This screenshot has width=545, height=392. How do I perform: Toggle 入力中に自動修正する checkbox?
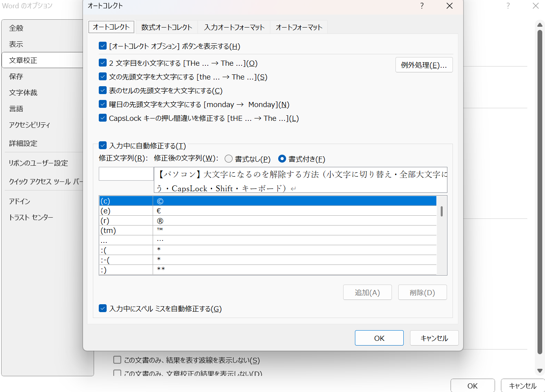103,146
